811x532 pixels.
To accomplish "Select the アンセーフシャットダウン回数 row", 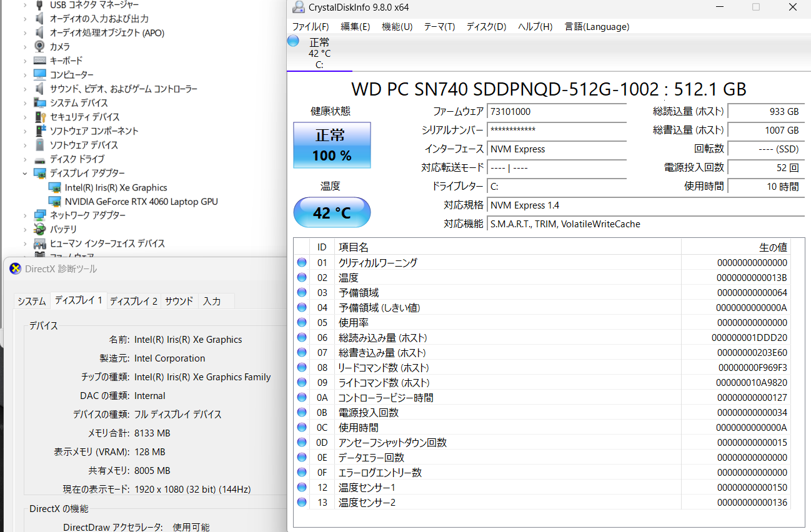I will point(542,443).
